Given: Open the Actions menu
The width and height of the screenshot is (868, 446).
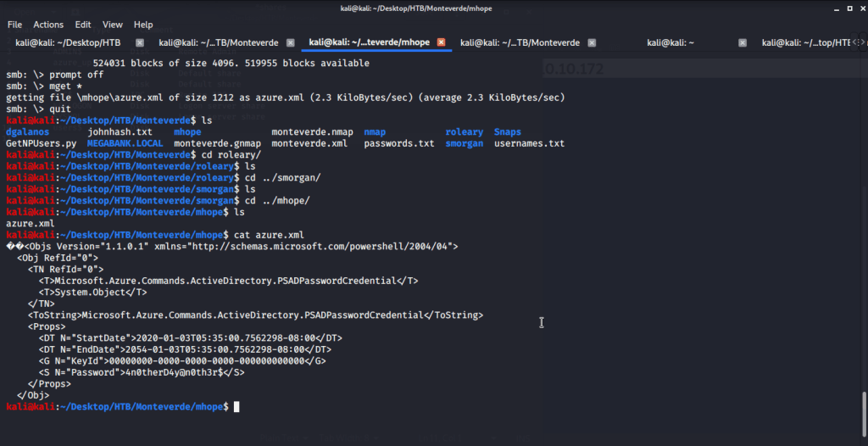Looking at the screenshot, I should (48, 25).
